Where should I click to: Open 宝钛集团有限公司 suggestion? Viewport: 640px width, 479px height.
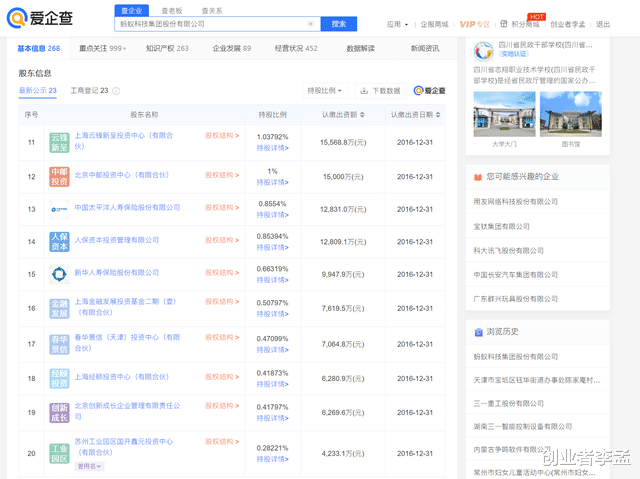[501, 226]
